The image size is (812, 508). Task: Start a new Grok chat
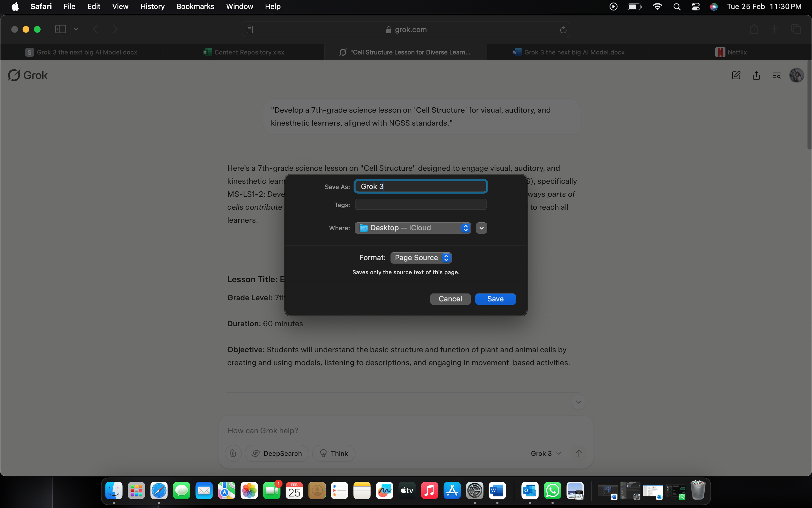point(736,75)
